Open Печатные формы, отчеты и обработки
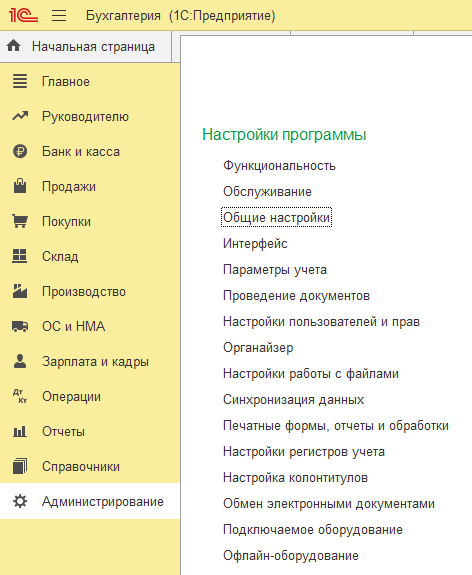Screen dimensions: 472x575 336,426
